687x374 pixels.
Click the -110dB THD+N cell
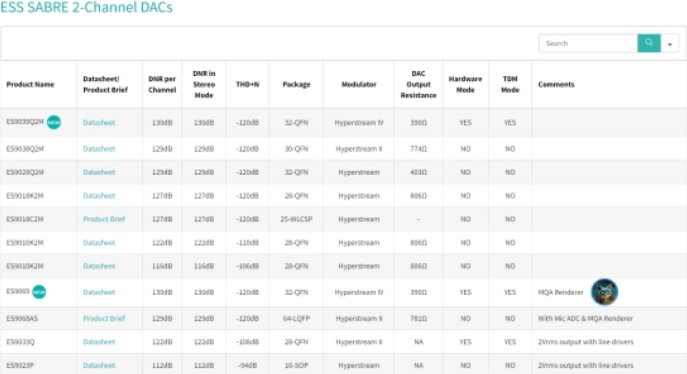click(x=248, y=243)
